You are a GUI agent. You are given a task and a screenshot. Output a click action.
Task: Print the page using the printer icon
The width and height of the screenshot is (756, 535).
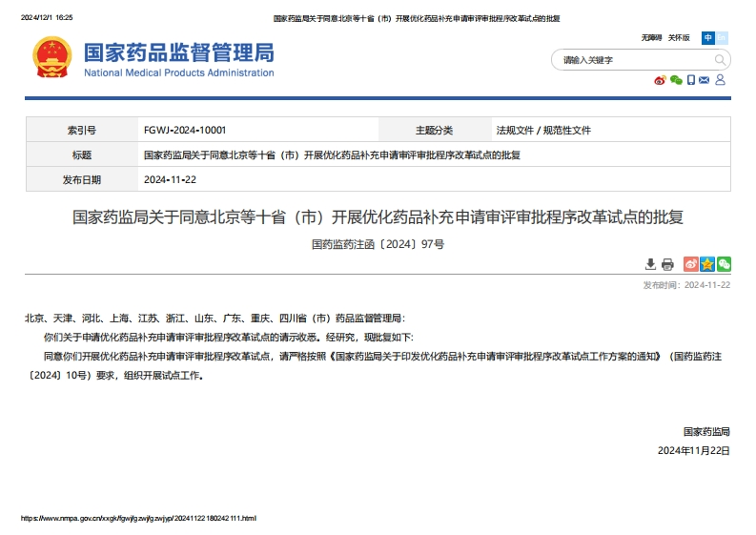coord(667,264)
